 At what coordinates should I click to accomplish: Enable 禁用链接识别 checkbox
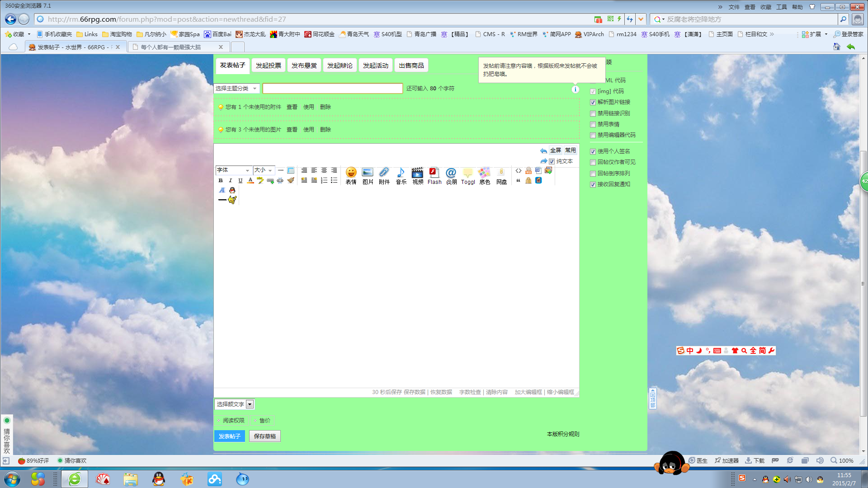point(593,113)
